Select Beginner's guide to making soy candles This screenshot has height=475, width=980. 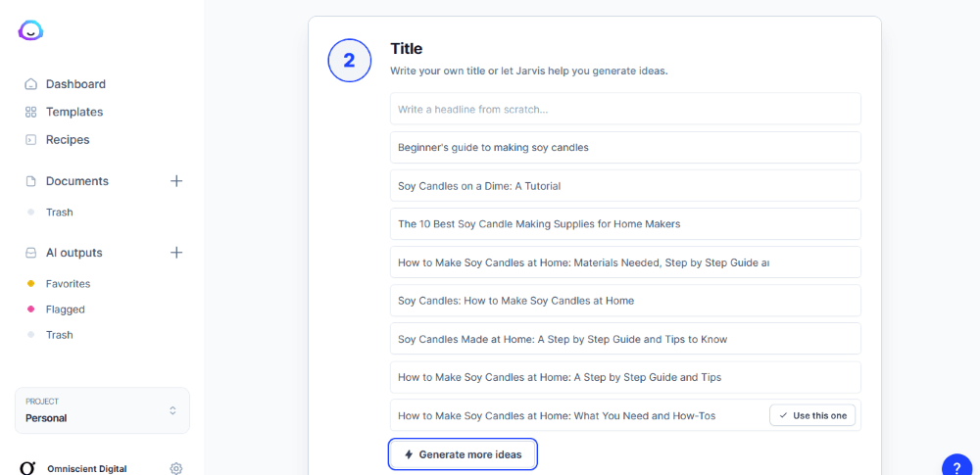625,148
